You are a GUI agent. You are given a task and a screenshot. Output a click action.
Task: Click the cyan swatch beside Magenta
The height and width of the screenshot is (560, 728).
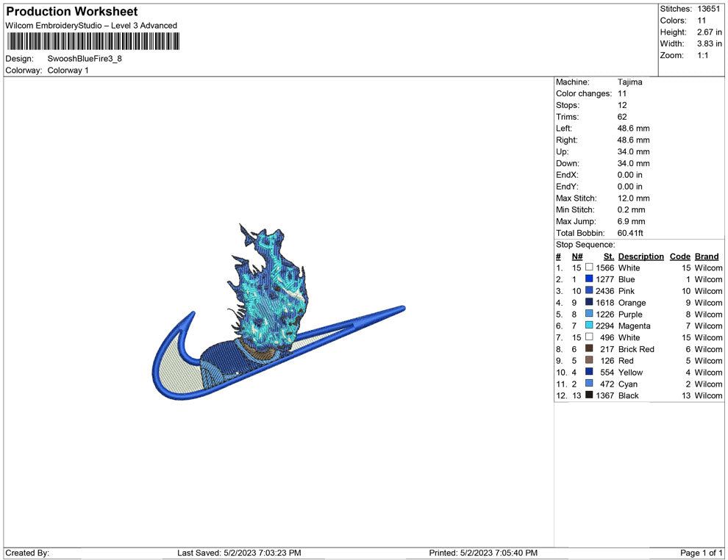[589, 326]
